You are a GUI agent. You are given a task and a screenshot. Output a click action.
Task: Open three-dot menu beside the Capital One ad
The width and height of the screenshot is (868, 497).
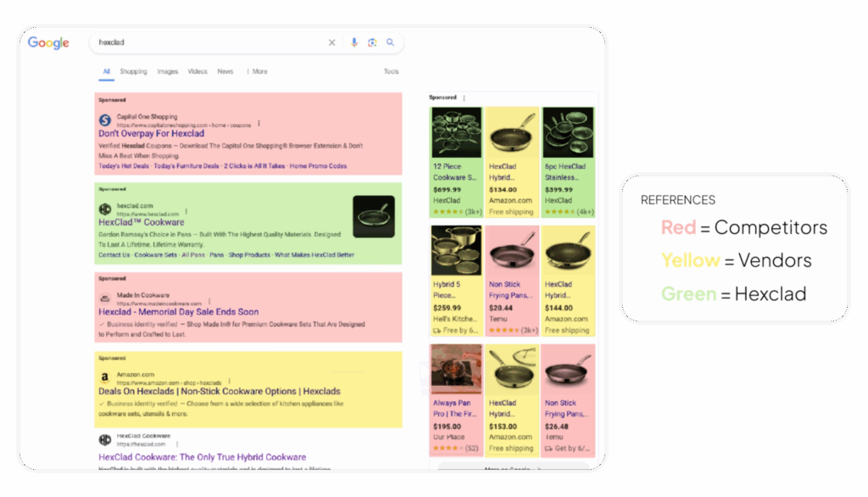pyautogui.click(x=259, y=124)
